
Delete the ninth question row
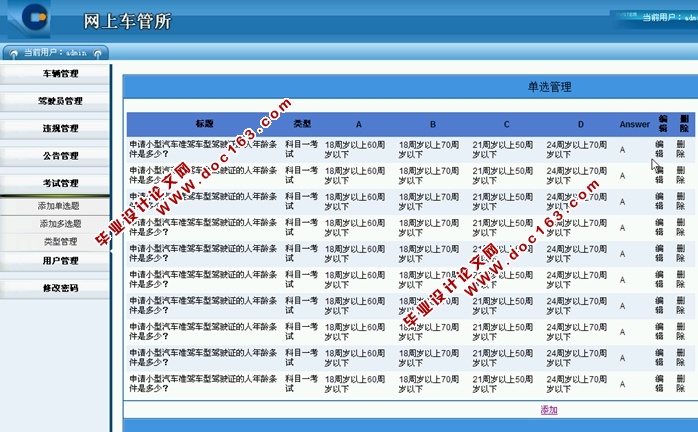[x=681, y=358]
